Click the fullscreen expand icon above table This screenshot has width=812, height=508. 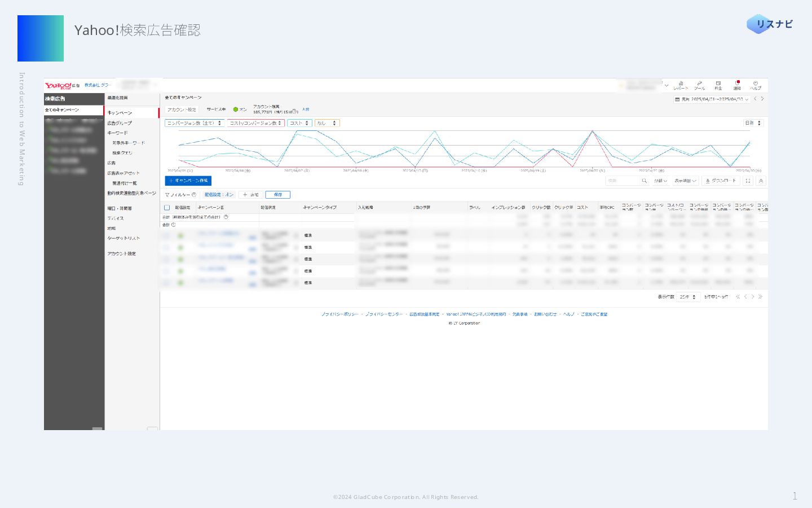coord(748,181)
